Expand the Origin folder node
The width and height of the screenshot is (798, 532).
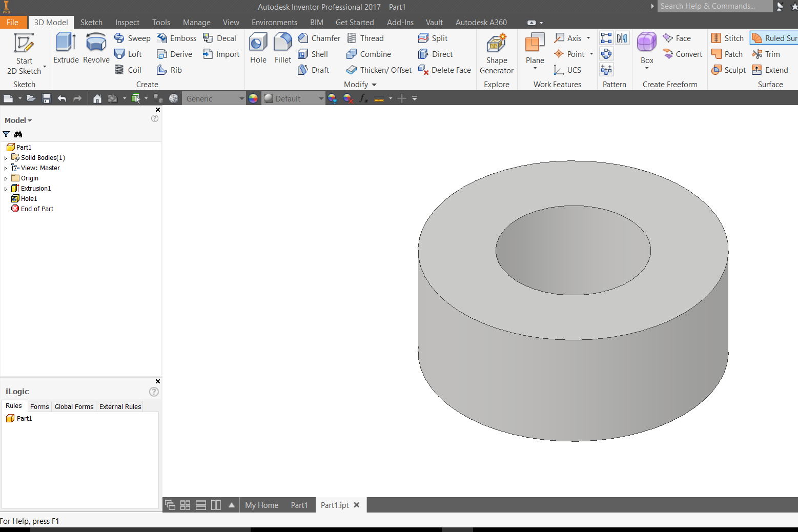[6, 178]
